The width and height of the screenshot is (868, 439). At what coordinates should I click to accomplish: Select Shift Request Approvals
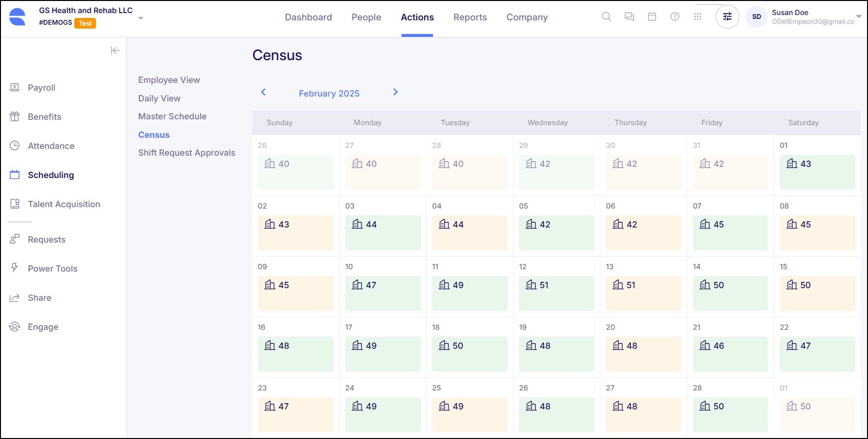[x=187, y=152]
